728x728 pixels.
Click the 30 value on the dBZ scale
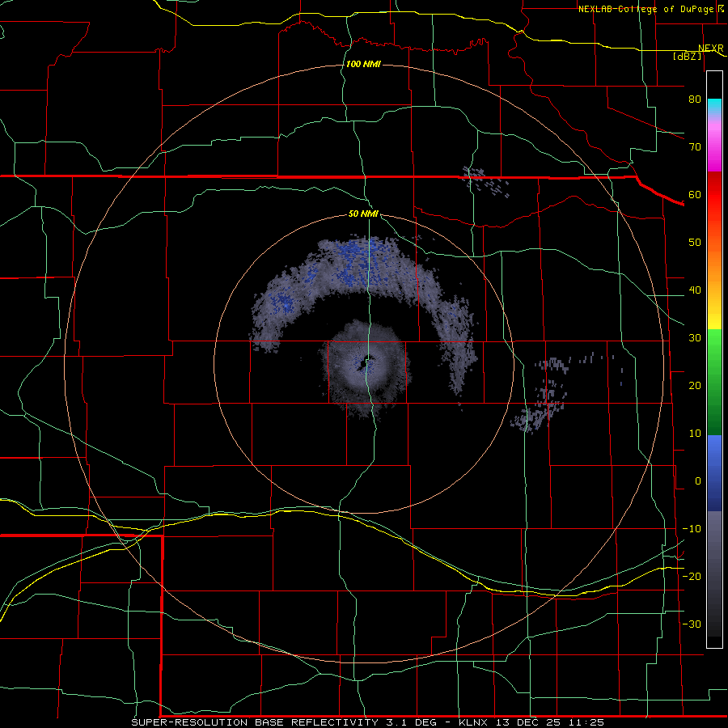tap(695, 338)
